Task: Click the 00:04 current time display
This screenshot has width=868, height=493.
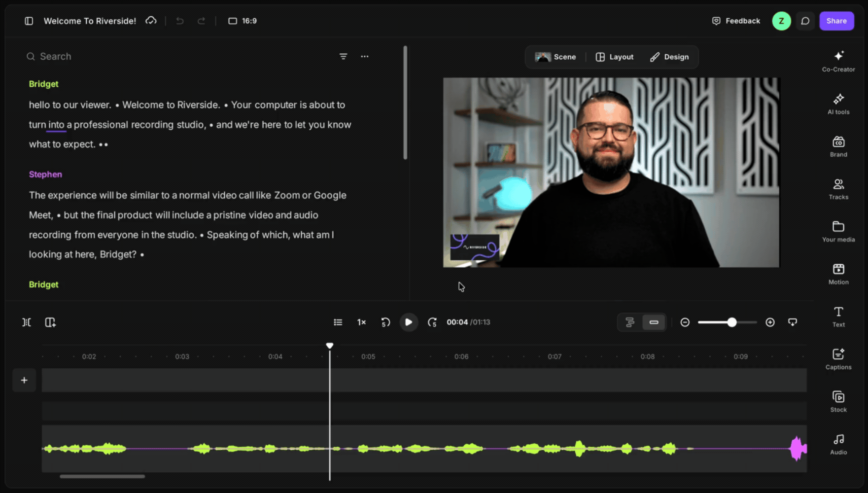Action: click(457, 322)
